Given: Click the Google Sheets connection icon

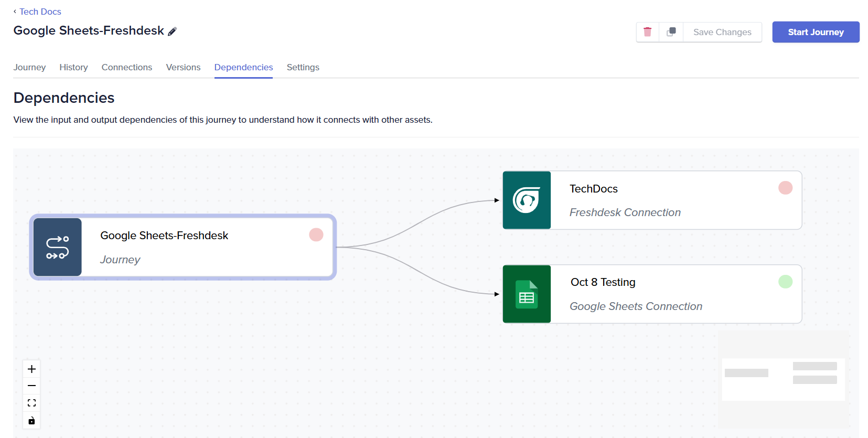Looking at the screenshot, I should pyautogui.click(x=527, y=294).
